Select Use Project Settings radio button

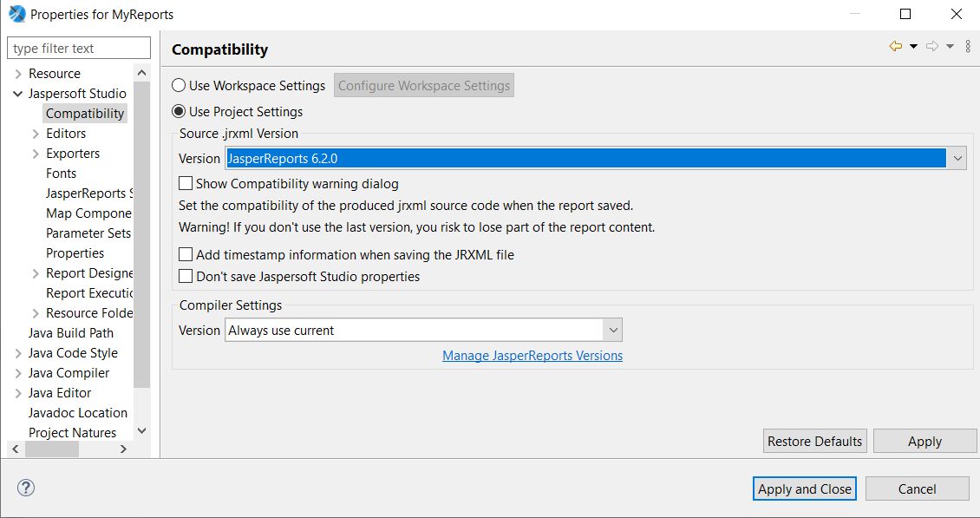pyautogui.click(x=179, y=111)
